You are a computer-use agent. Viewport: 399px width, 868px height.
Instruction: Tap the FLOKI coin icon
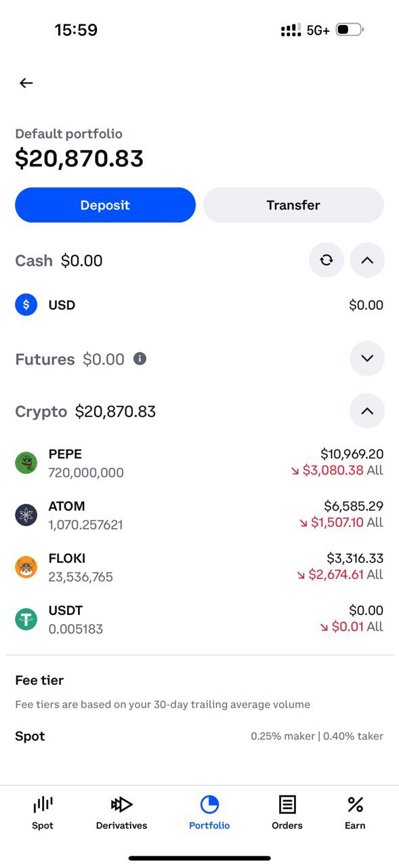(x=26, y=568)
